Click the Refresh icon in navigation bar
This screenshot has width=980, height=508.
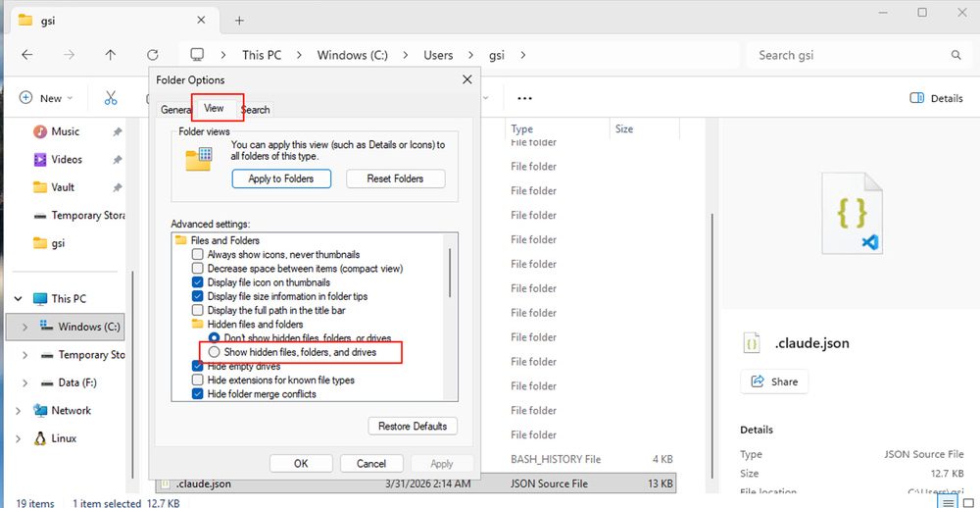(152, 56)
